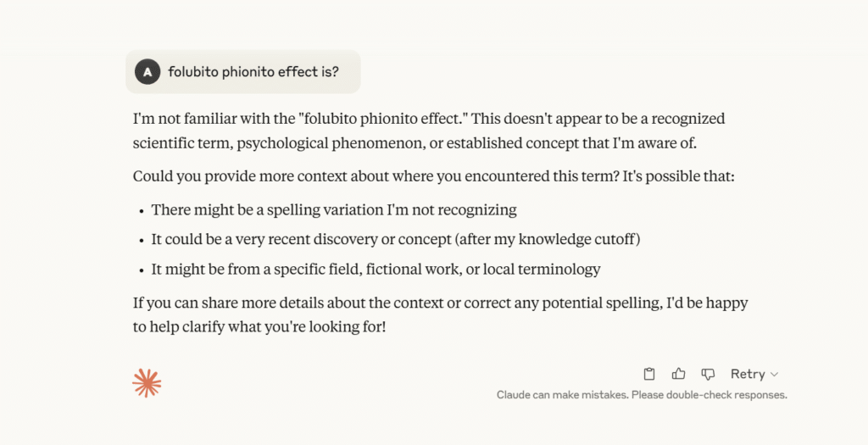This screenshot has height=445, width=868.
Task: Give the response a thumbs up
Action: click(x=679, y=374)
